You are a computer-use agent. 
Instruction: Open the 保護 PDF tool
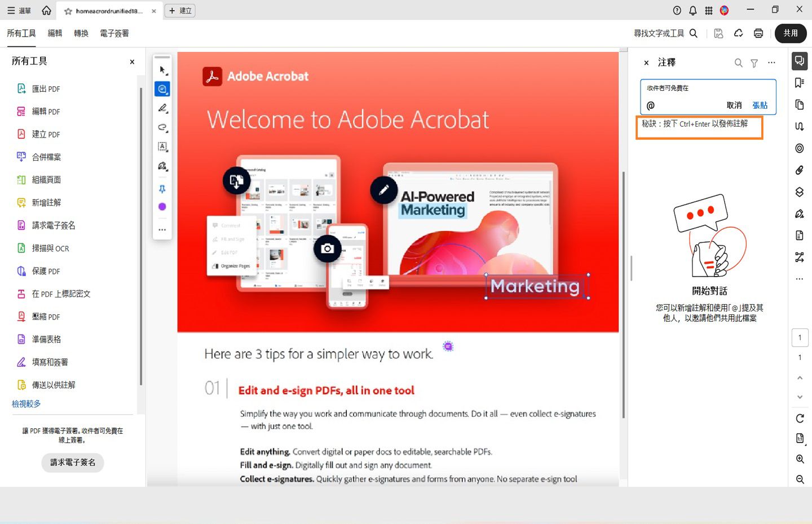point(38,271)
